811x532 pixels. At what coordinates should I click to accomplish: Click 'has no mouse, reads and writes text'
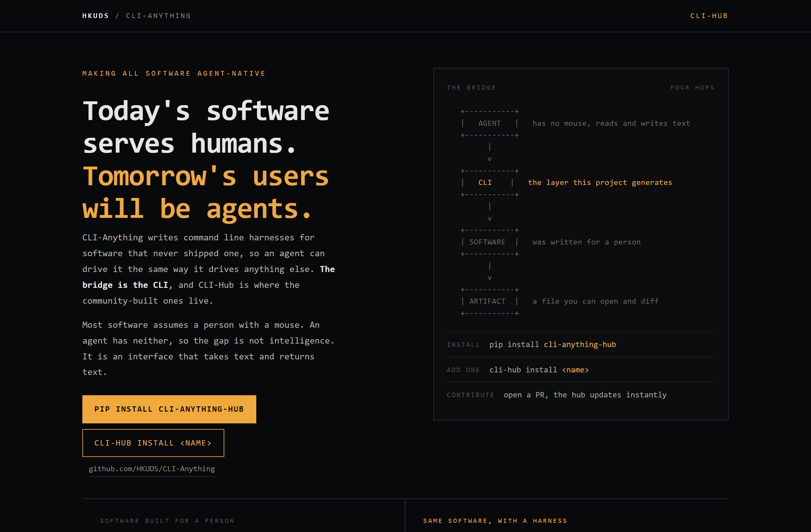pyautogui.click(x=611, y=123)
